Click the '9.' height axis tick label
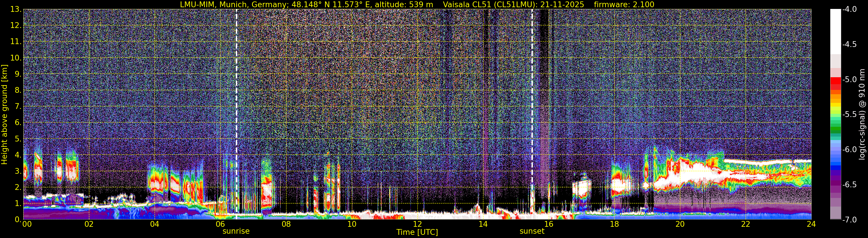 coord(18,74)
